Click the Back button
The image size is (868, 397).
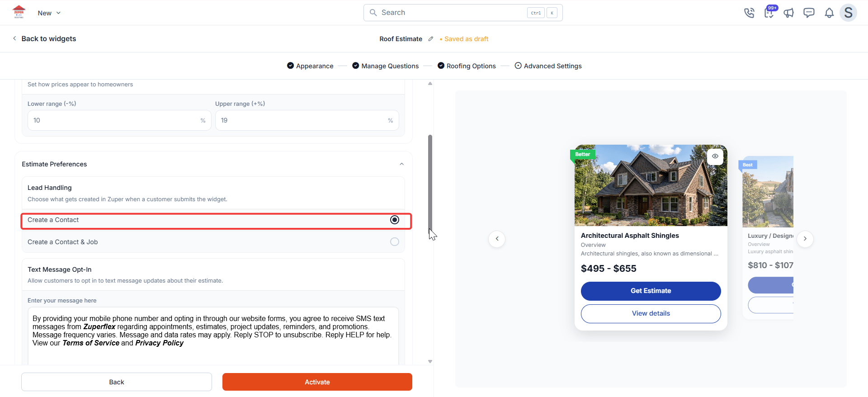117,382
